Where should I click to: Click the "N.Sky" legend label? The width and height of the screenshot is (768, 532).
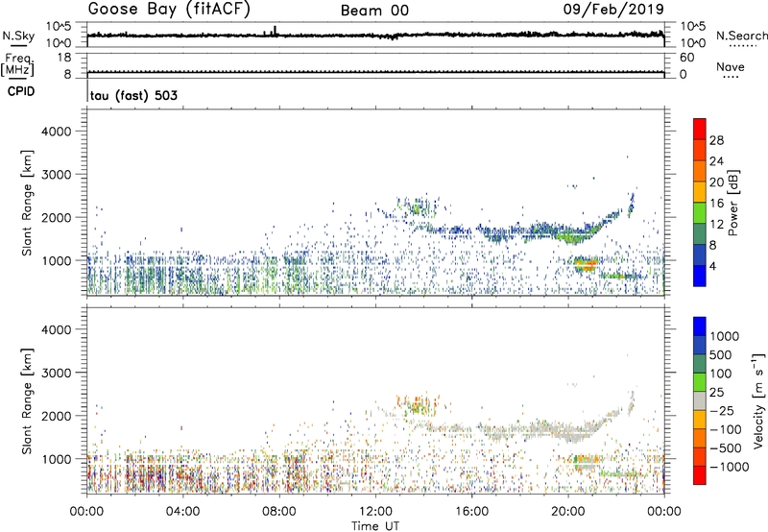point(18,36)
